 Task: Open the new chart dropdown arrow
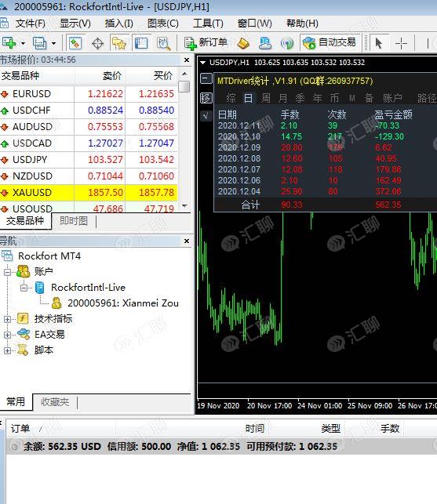(x=23, y=43)
